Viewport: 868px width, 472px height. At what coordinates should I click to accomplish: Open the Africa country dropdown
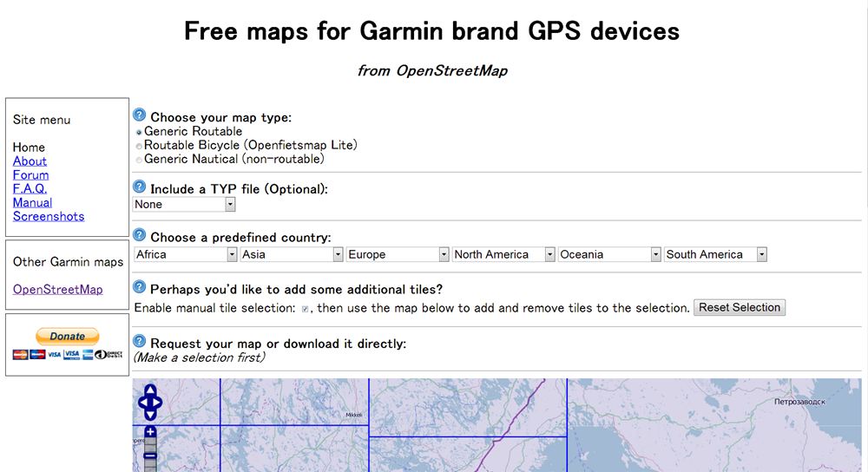tap(186, 254)
